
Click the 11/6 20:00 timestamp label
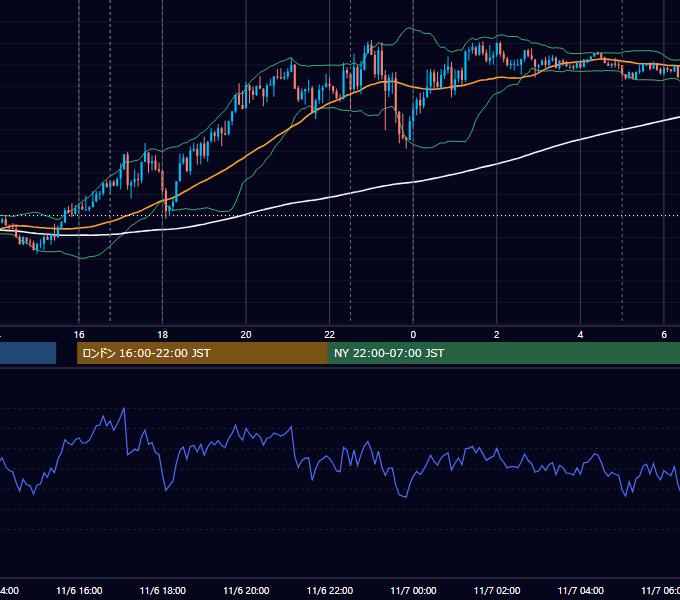(x=246, y=590)
